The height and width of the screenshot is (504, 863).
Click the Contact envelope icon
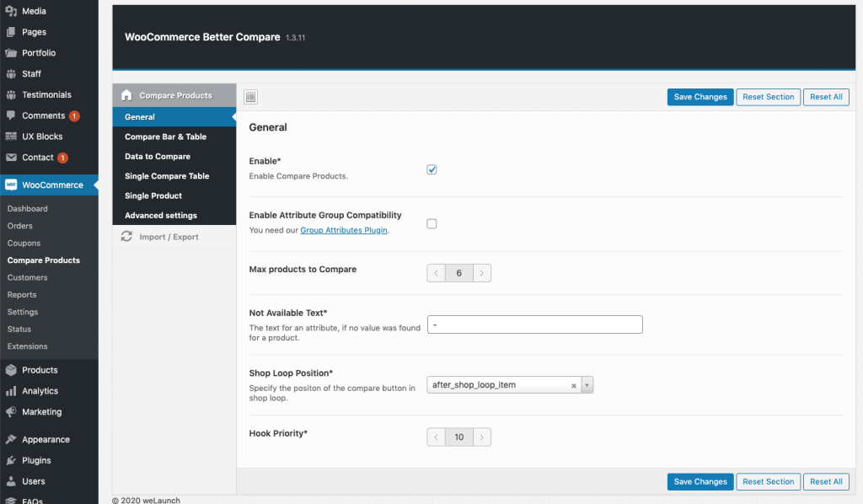(11, 158)
